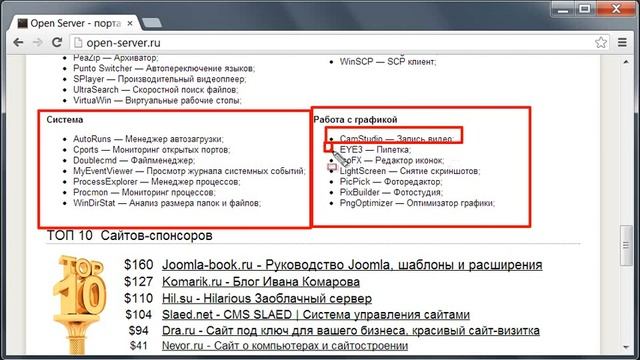The height and width of the screenshot is (360, 640).
Task: Click the UltraSearch list item
Action: (156, 89)
